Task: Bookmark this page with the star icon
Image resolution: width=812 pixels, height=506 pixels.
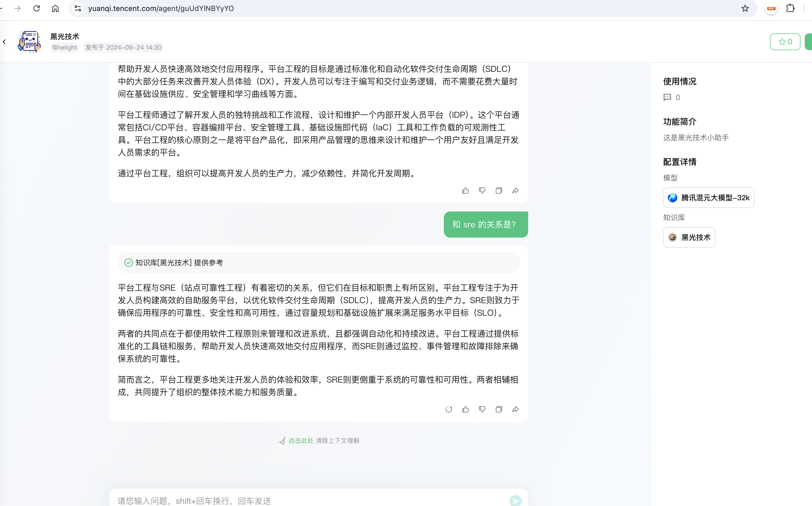Action: (x=745, y=8)
